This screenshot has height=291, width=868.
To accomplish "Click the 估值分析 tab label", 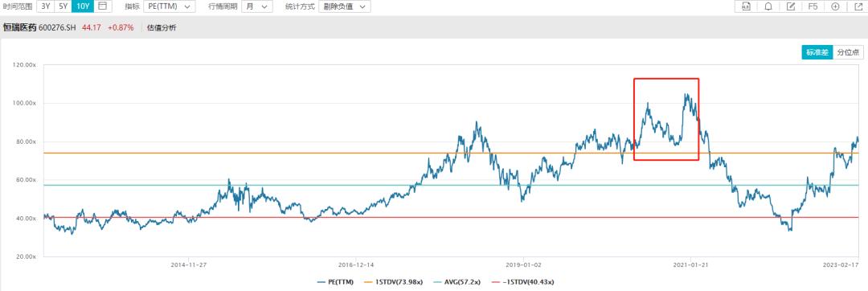I will pos(162,27).
